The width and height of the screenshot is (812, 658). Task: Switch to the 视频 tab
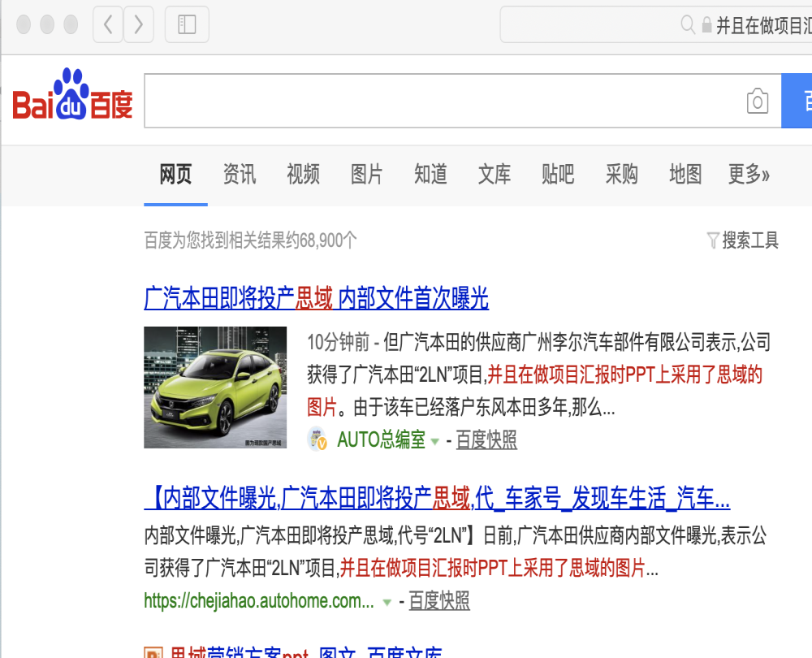(303, 174)
